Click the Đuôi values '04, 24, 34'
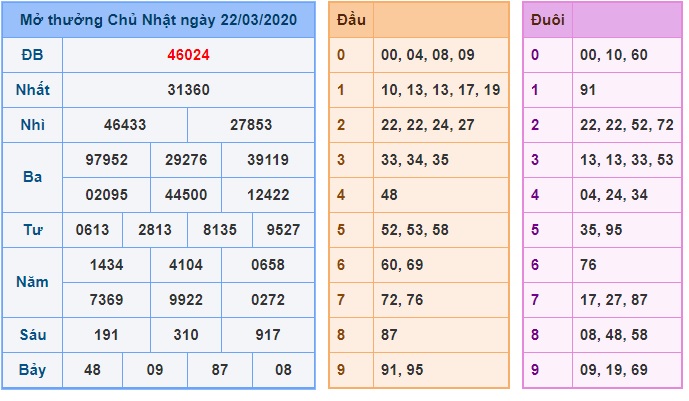Image resolution: width=689 pixels, height=401 pixels. tap(614, 195)
